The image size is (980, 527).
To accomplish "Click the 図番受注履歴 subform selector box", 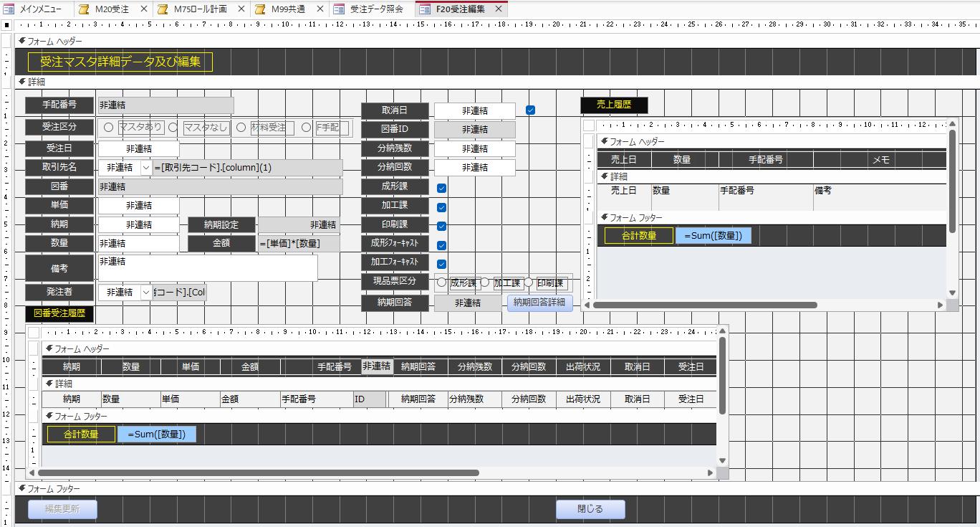I will [34, 332].
